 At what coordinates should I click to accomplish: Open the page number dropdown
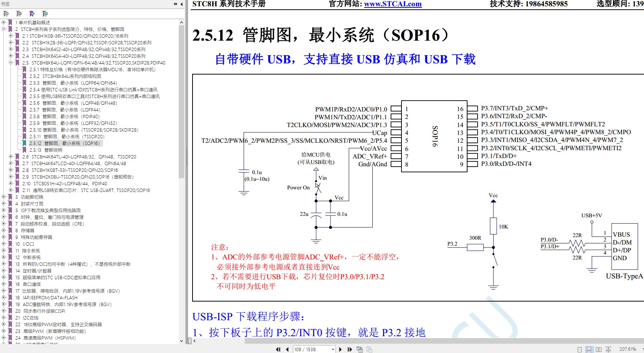point(333,349)
